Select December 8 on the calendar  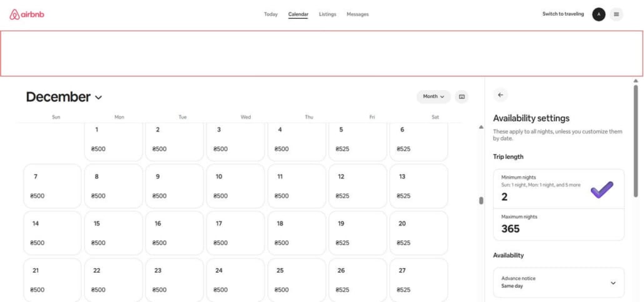pos(113,186)
